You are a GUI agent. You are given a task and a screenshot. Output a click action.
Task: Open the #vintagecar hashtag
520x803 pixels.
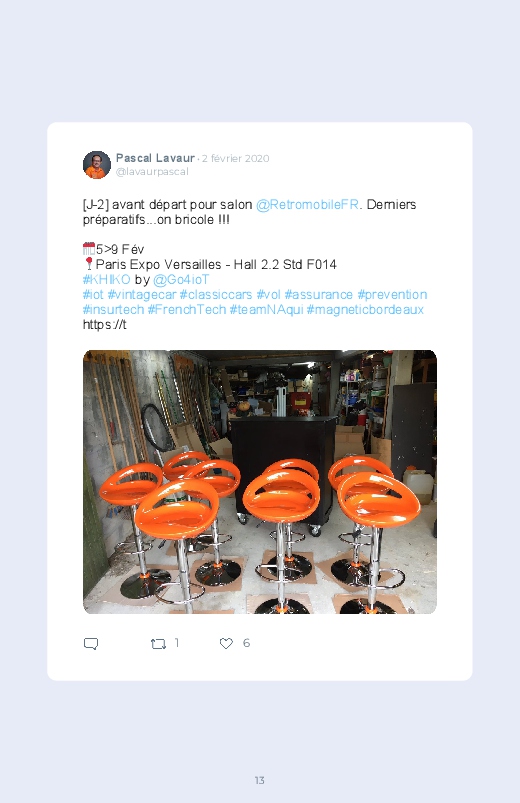tap(141, 294)
